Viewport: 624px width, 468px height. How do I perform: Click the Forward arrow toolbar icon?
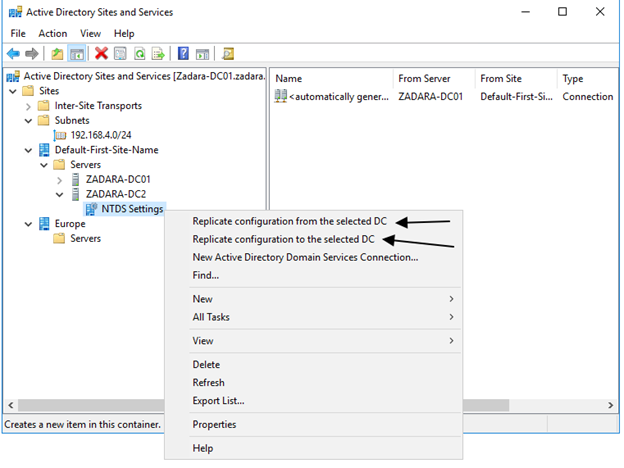[31, 53]
